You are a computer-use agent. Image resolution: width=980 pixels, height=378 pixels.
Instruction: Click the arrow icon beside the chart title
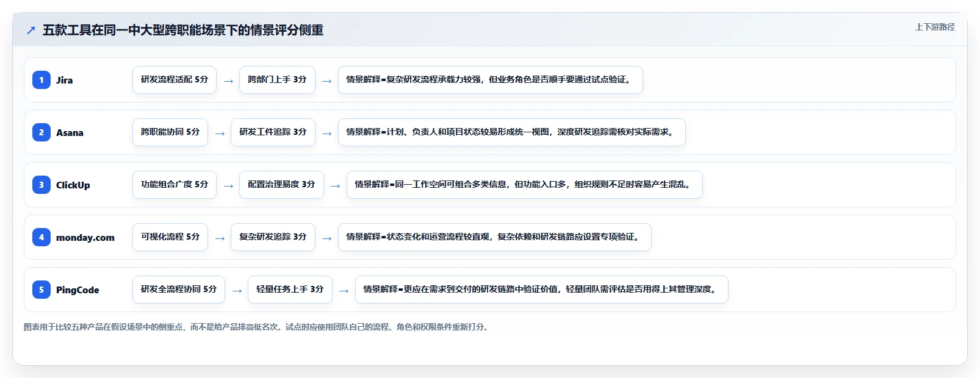point(31,30)
